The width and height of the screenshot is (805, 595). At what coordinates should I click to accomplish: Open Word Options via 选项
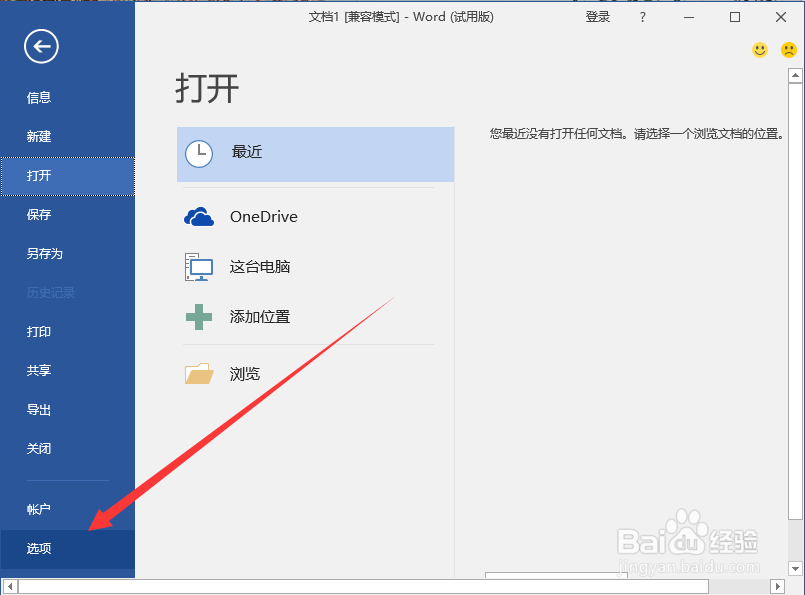pos(38,549)
